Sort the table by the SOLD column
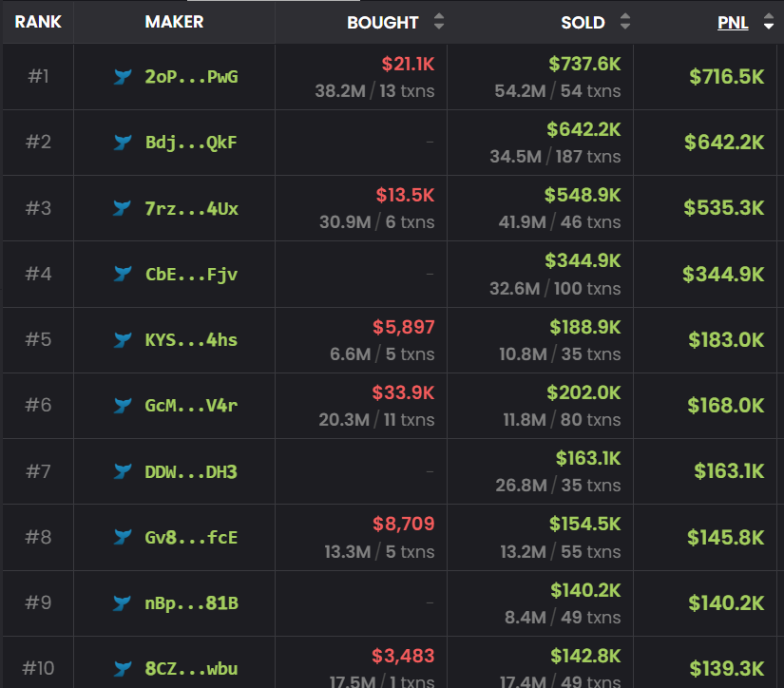 click(x=583, y=22)
